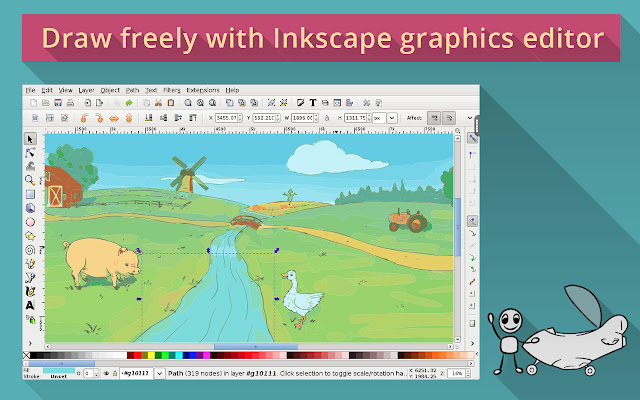640x400 pixels.
Task: Toggle second Affect button
Action: coord(449,118)
